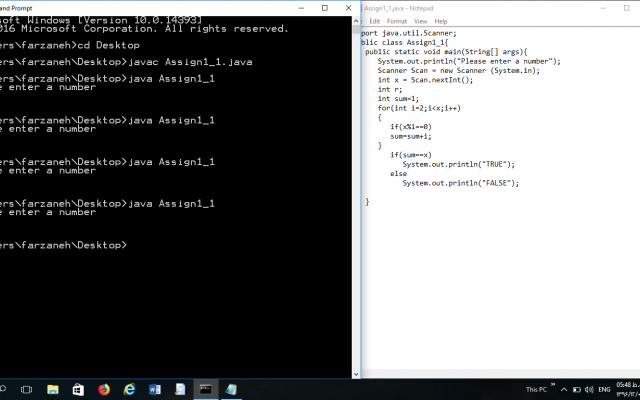The width and height of the screenshot is (640, 400).
Task: Click Command Prompt scrollbar up arrow
Action: click(356, 21)
